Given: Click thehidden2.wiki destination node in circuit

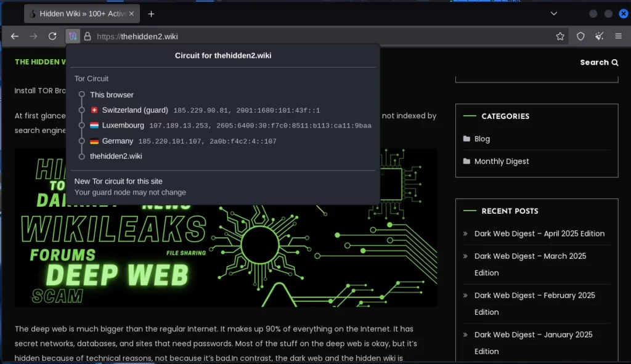Looking at the screenshot, I should pos(116,156).
